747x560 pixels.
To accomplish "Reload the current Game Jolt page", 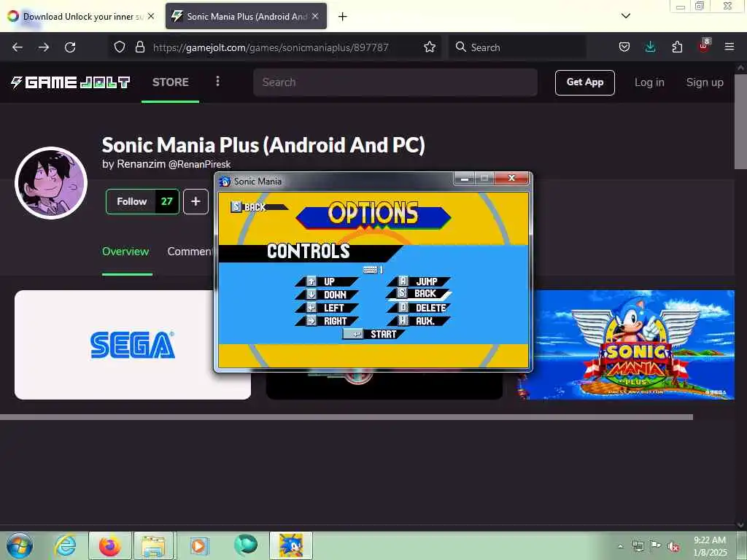I will 70,47.
